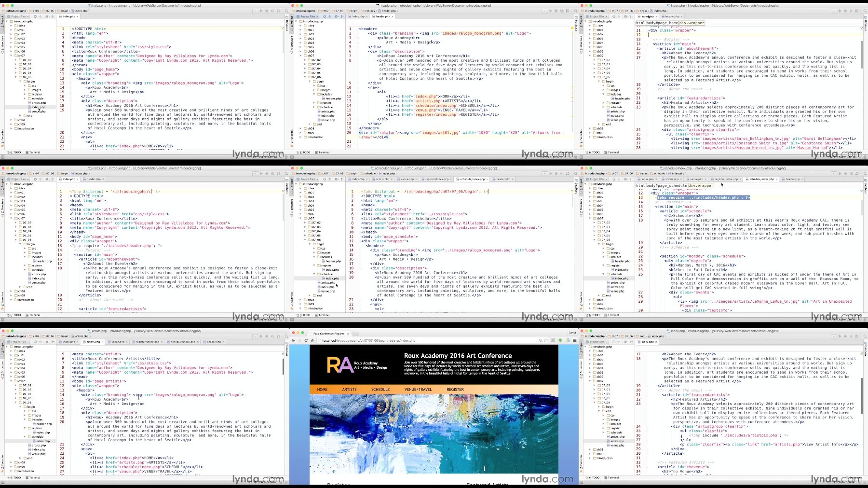Click body#page_home breadcrumb in editor
This screenshot has height=488, width=868.
[x=662, y=23]
